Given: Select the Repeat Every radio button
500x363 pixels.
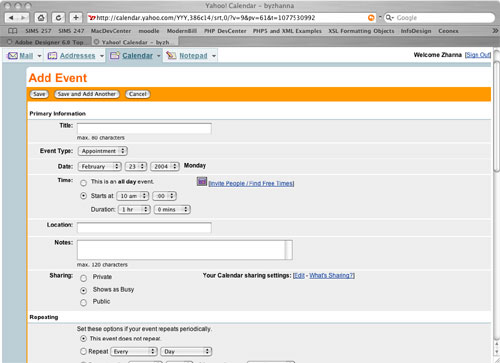Looking at the screenshot, I should (83, 351).
